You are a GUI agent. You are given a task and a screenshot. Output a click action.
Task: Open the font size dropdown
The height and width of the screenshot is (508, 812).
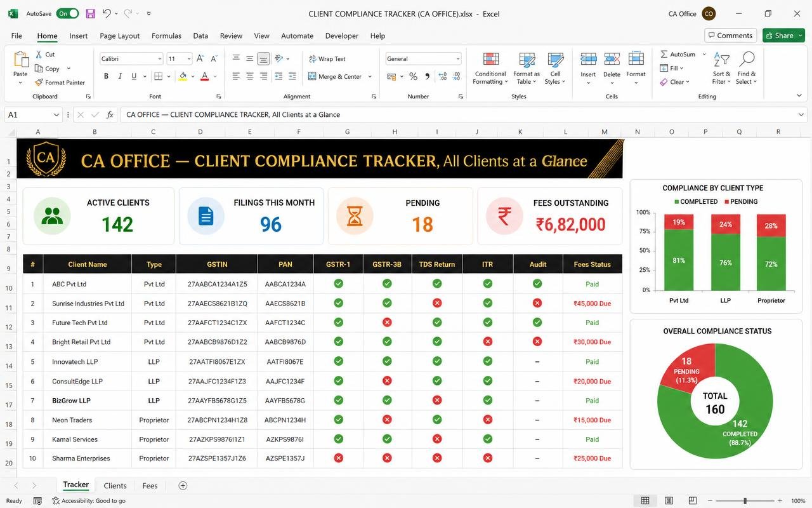[188, 59]
